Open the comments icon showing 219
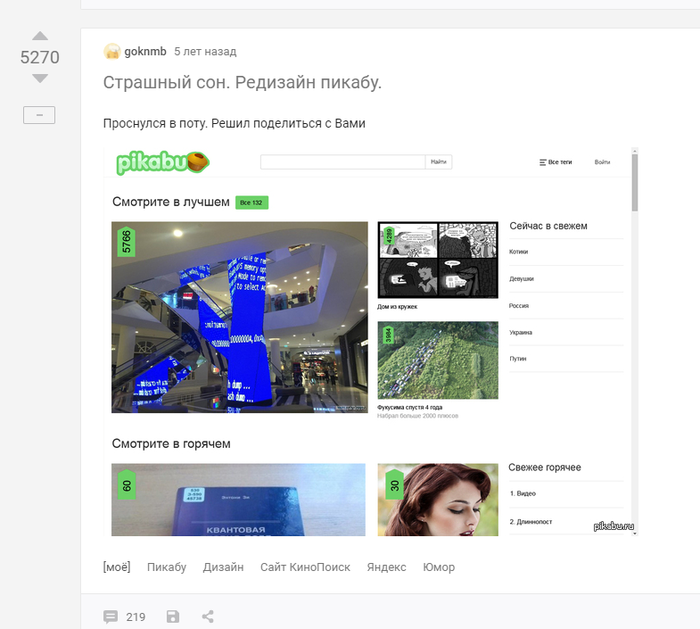The width and height of the screenshot is (700, 629). click(111, 617)
